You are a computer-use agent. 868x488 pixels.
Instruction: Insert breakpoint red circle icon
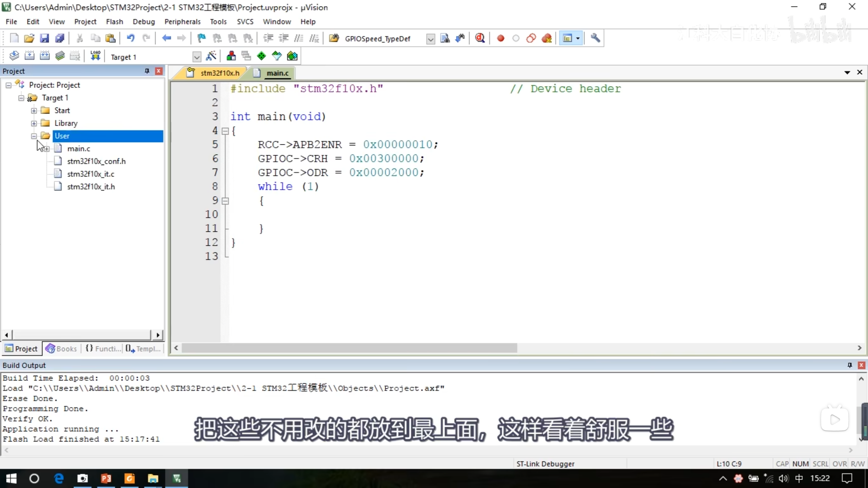[500, 38]
